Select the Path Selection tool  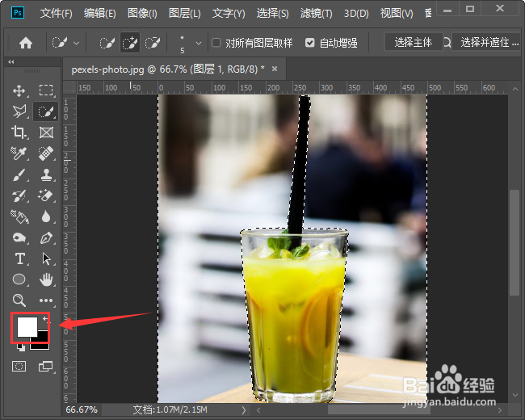coord(46,259)
